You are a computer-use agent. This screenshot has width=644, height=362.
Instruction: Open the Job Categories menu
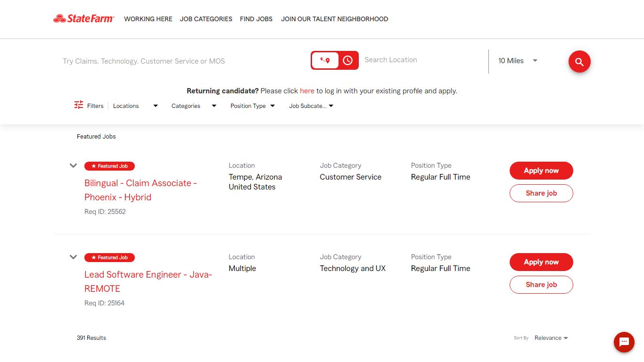[x=206, y=19]
